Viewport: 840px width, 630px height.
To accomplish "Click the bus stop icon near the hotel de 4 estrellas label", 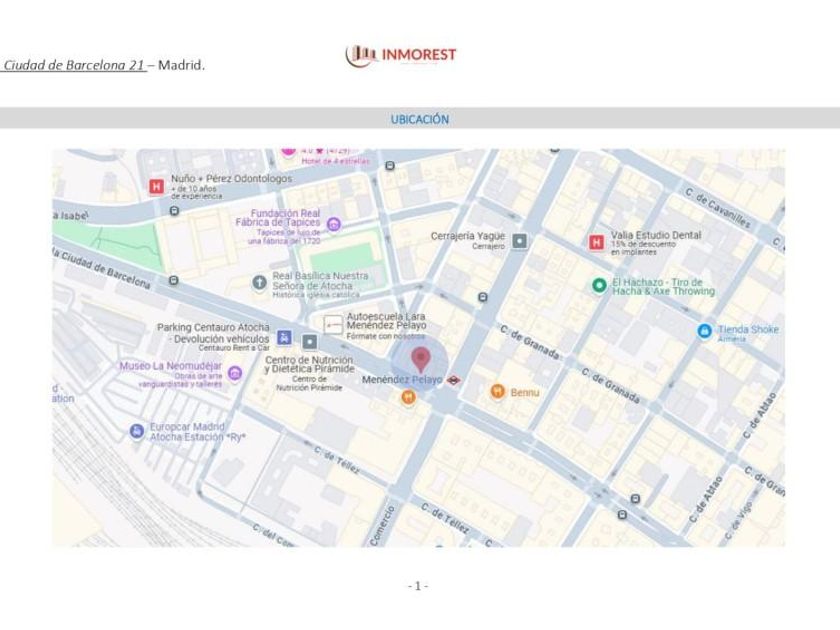I will coord(390,166).
